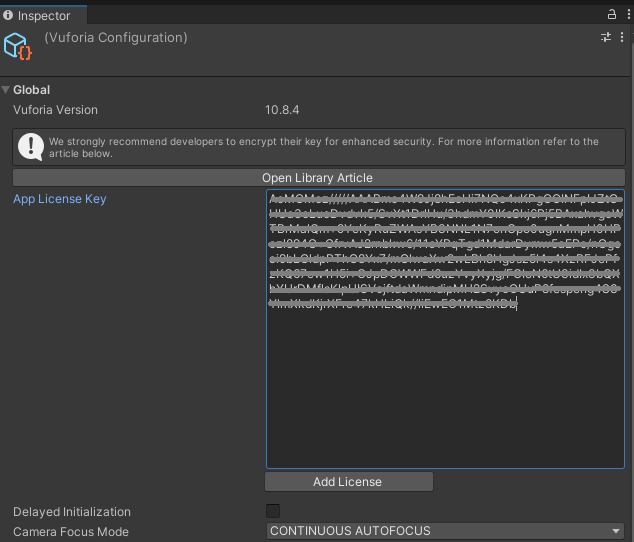
Task: Click the Vuforia Configuration asset icon
Action: pos(18,46)
